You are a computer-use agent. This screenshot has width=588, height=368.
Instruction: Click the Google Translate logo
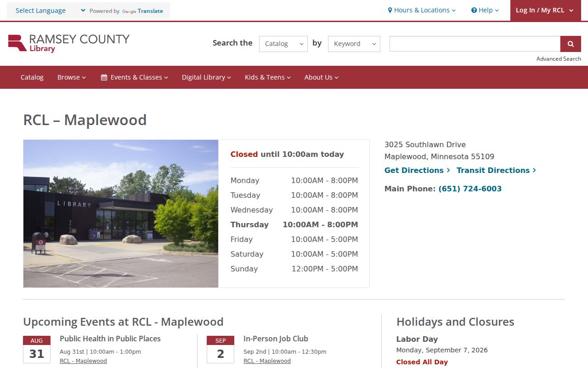(142, 11)
